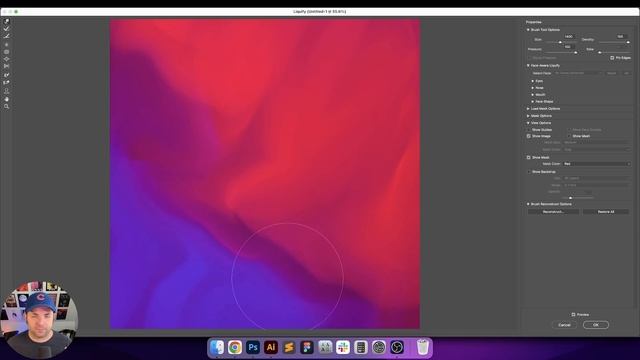This screenshot has height=360, width=640.
Task: Select the Forward Warp tool
Action: click(7, 21)
